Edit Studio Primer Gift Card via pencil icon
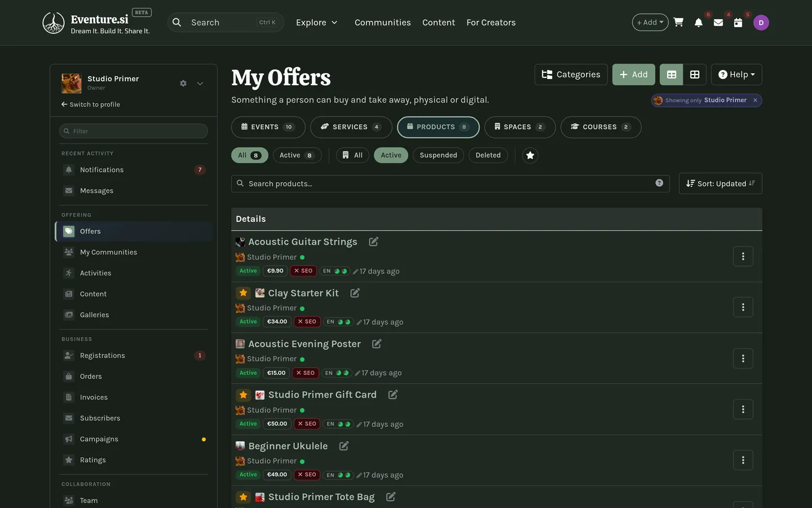This screenshot has width=812, height=508. tap(393, 395)
